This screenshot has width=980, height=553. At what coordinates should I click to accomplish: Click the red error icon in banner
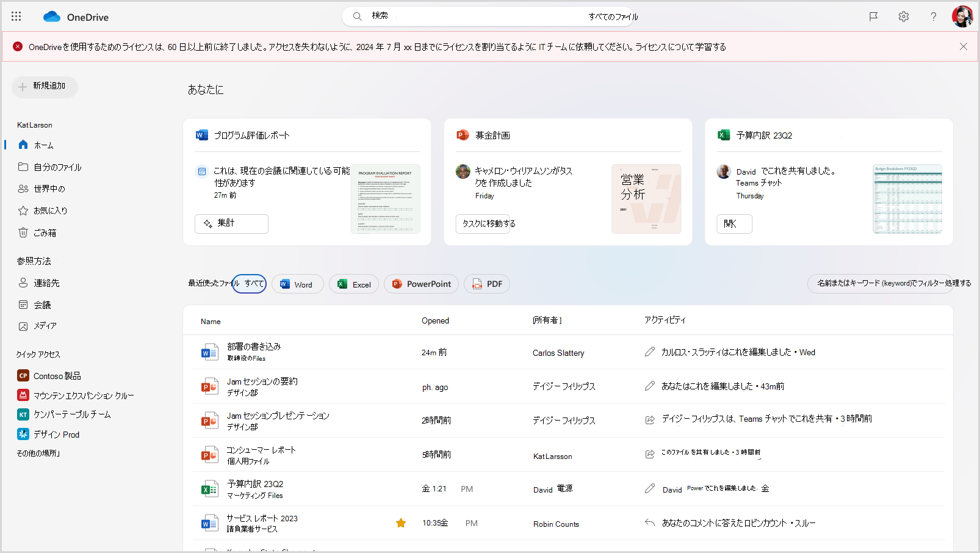click(x=18, y=46)
